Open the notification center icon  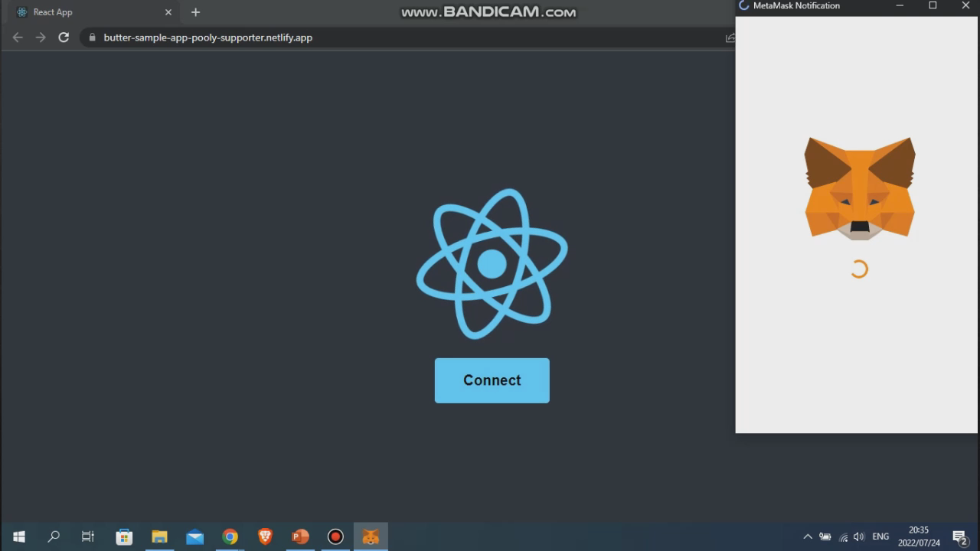960,537
